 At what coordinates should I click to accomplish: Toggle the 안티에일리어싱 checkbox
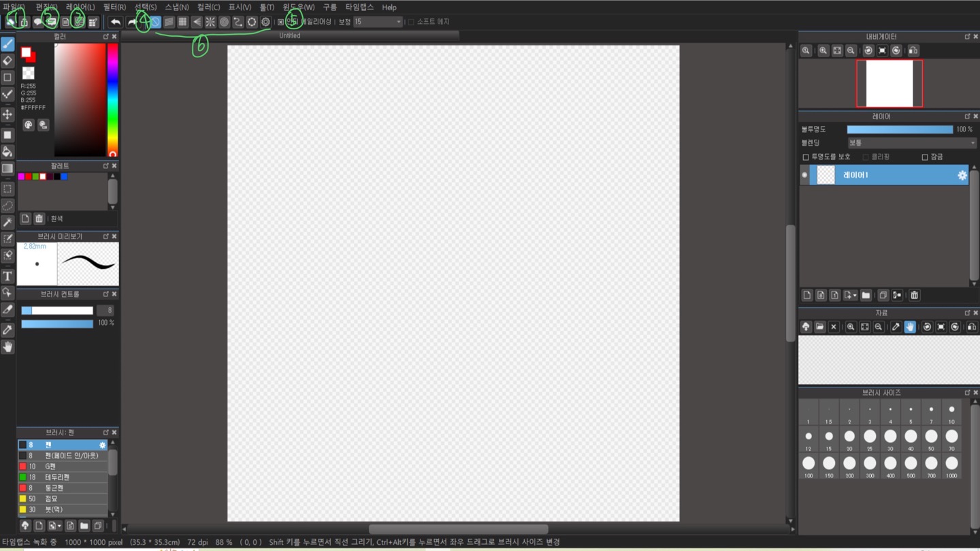point(280,22)
